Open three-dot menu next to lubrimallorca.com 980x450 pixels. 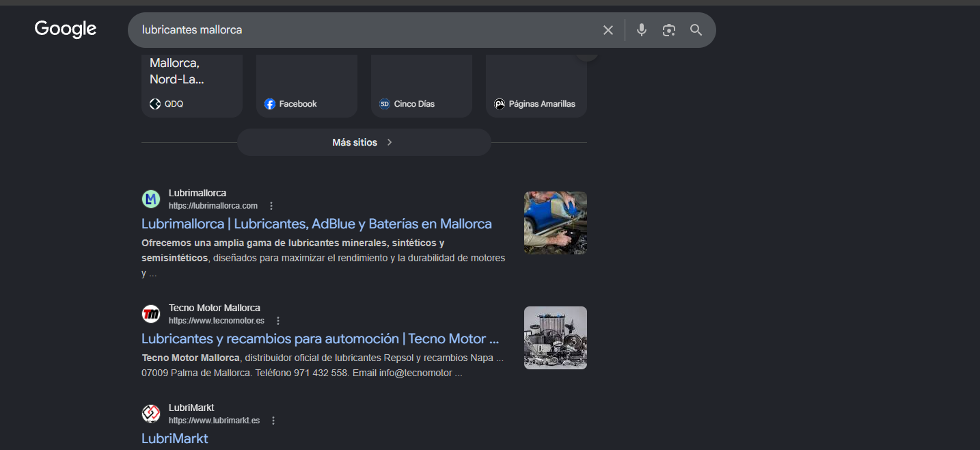tap(271, 206)
